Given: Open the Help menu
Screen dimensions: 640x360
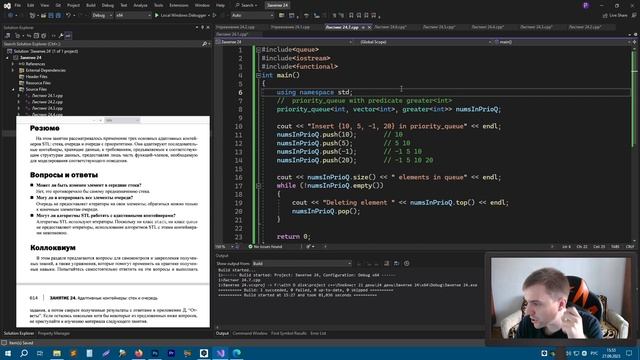Looking at the screenshot, I should [x=220, y=5].
